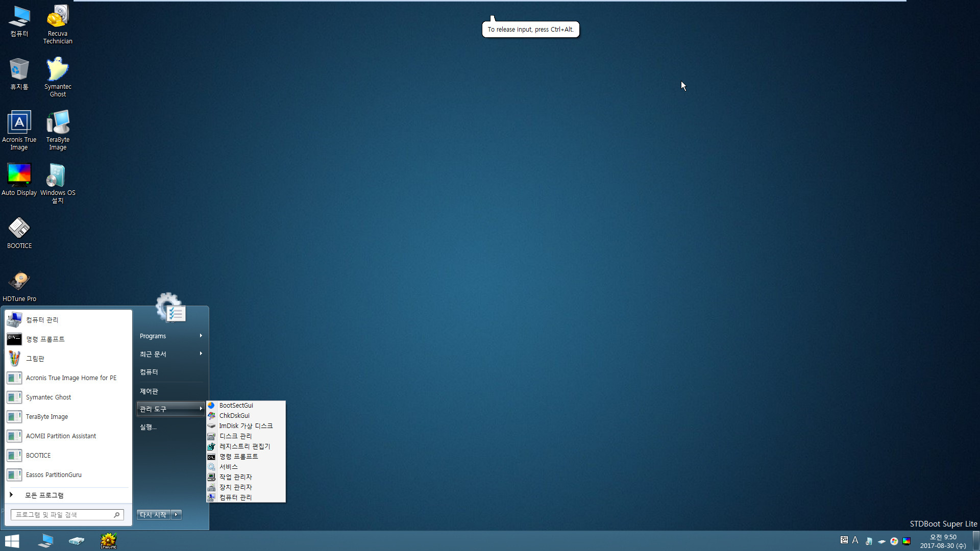
Task: Launch Symantec Ghost from start menu
Action: click(x=68, y=397)
